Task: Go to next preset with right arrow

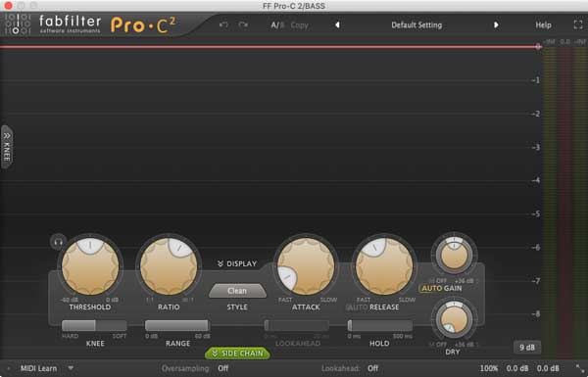Action: pyautogui.click(x=496, y=25)
